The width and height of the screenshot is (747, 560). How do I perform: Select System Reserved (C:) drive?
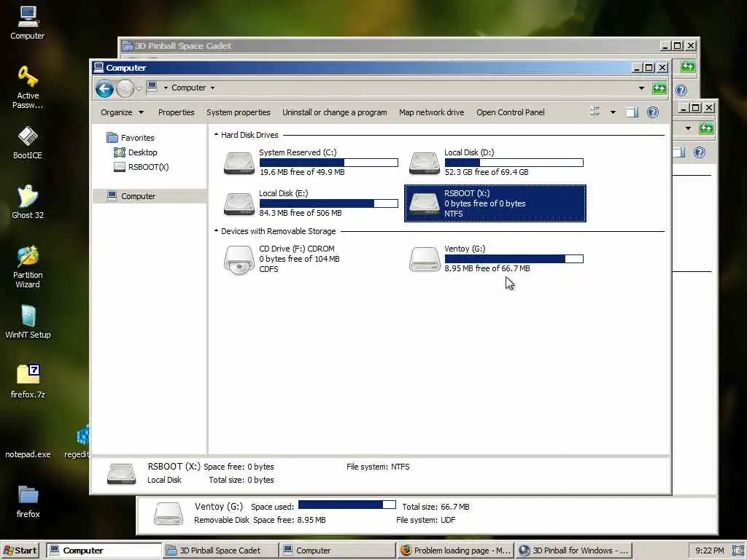click(x=311, y=163)
